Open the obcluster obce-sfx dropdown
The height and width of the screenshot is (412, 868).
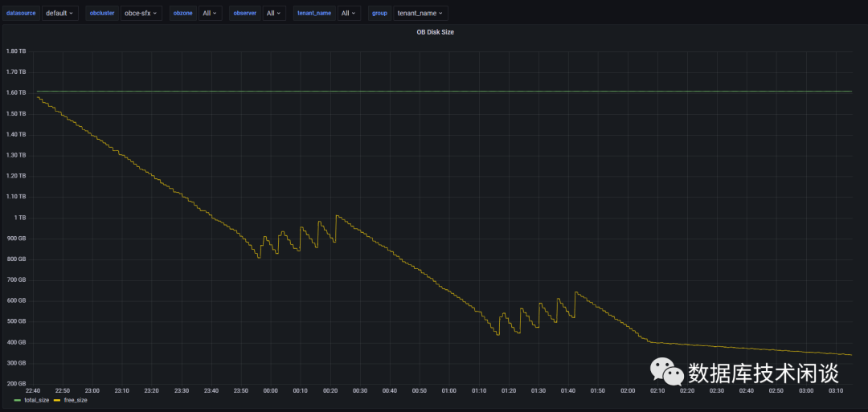[141, 13]
